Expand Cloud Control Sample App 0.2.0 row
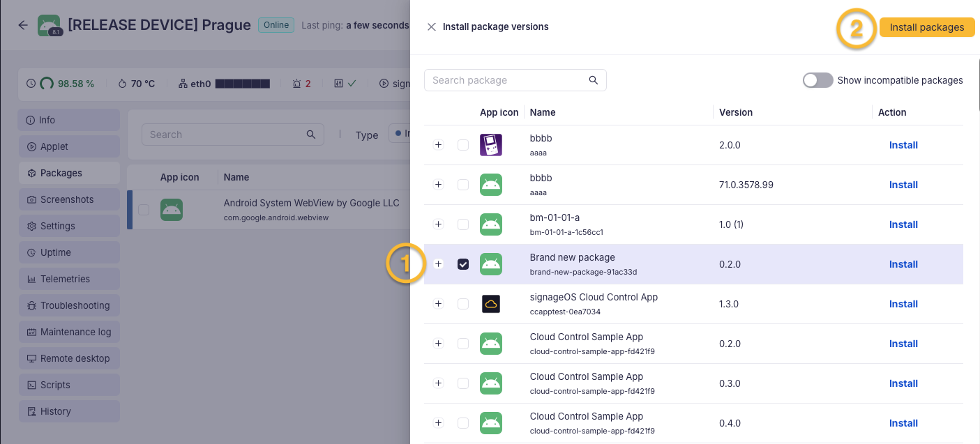 [438, 344]
